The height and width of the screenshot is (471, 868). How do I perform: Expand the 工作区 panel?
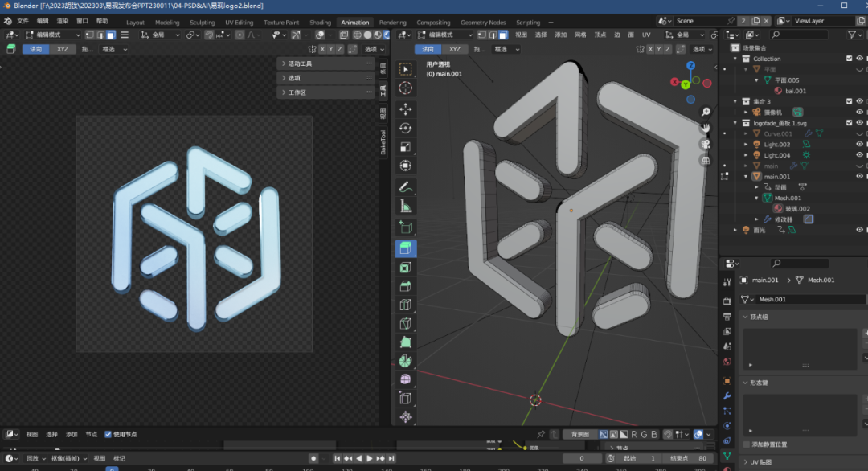325,92
